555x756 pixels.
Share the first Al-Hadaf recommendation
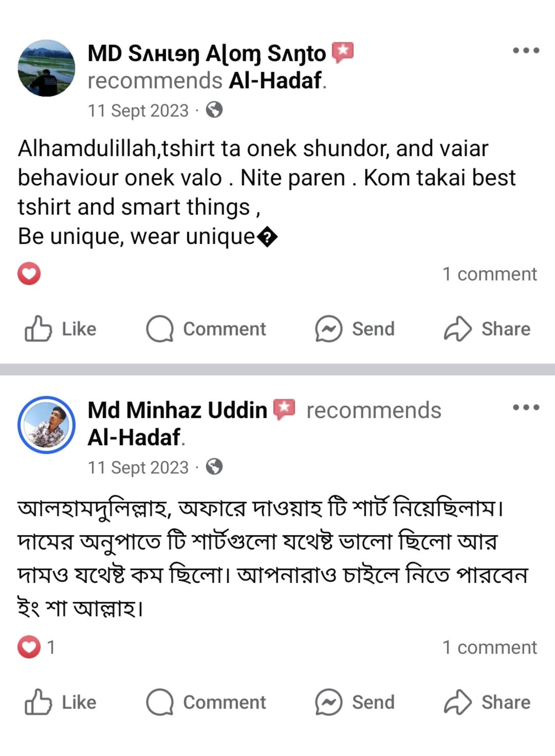click(x=487, y=329)
